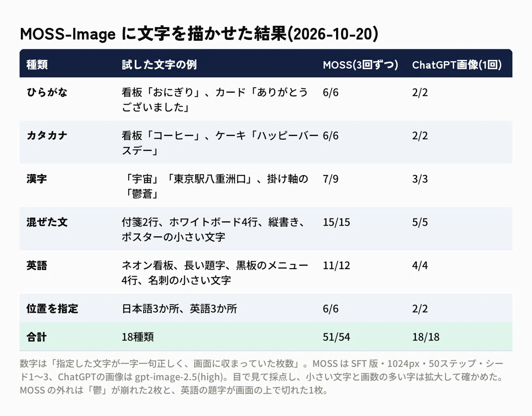Click the ChatGPT score 2/2 in 位置を指定 row

pyautogui.click(x=420, y=308)
